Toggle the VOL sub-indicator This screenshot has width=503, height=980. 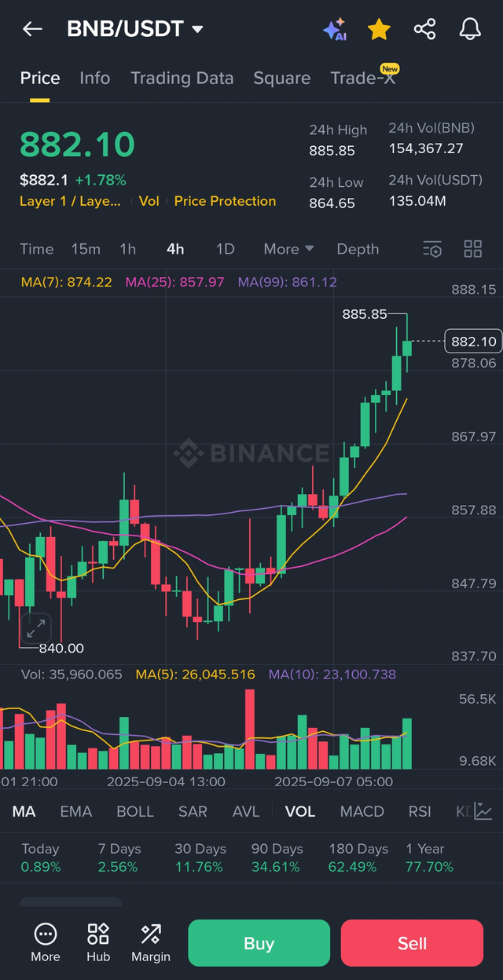tap(299, 811)
